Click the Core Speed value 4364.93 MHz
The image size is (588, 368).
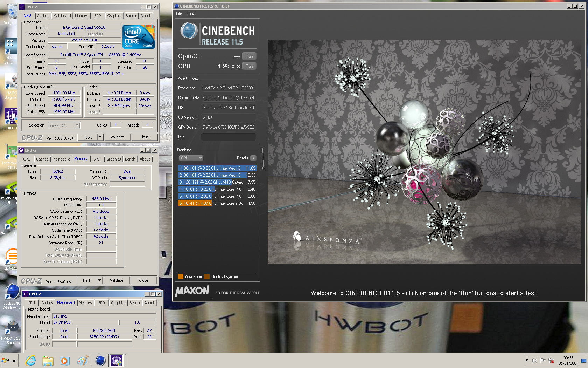(x=64, y=93)
